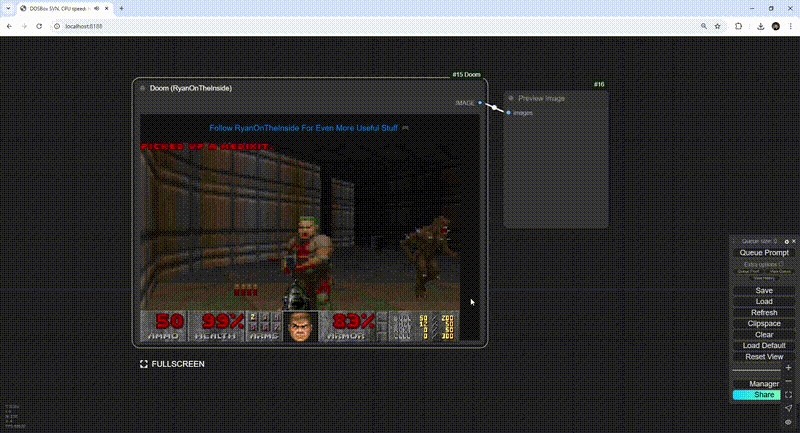Zoom in with the plus canvas icon
This screenshot has width=800, height=433.
pyautogui.click(x=788, y=368)
